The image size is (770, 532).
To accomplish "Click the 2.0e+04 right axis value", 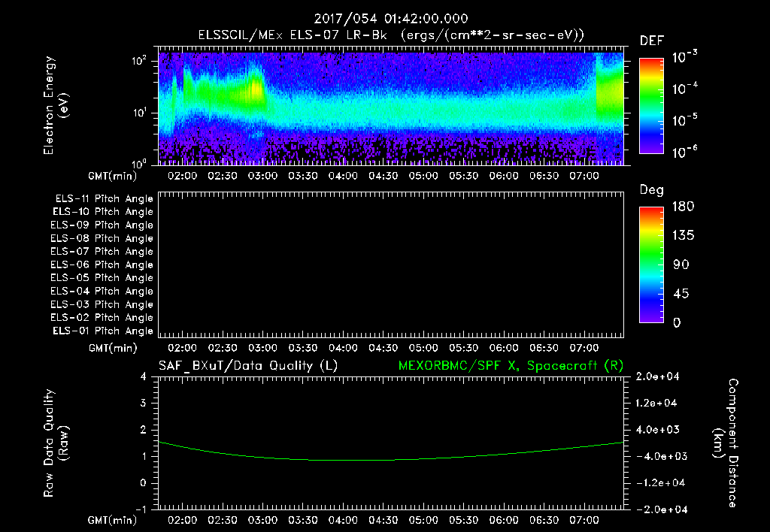I will 657,376.
